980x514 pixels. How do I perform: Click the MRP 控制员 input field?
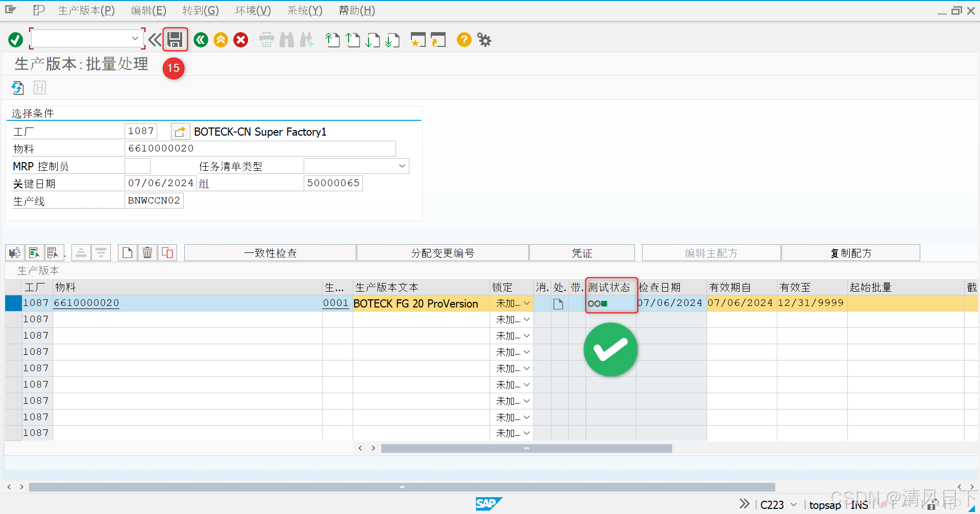[x=137, y=166]
